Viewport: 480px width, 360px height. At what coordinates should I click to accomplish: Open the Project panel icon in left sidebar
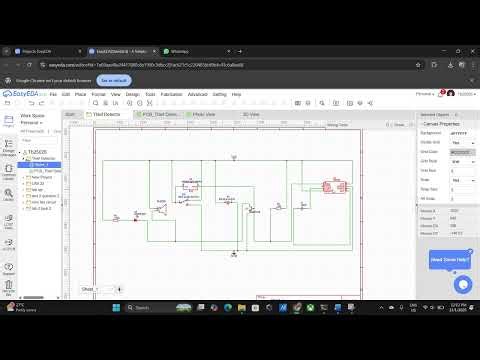pos(8,121)
